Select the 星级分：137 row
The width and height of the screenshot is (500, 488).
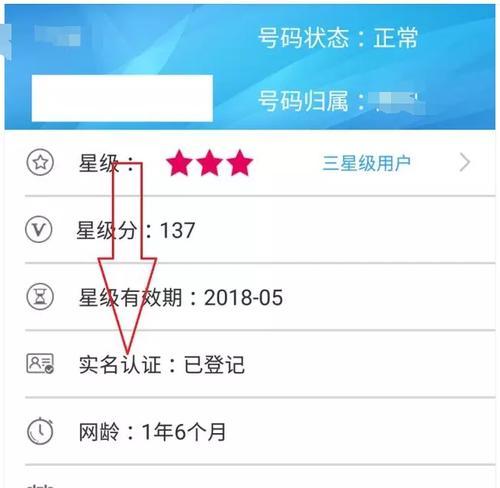click(260, 230)
